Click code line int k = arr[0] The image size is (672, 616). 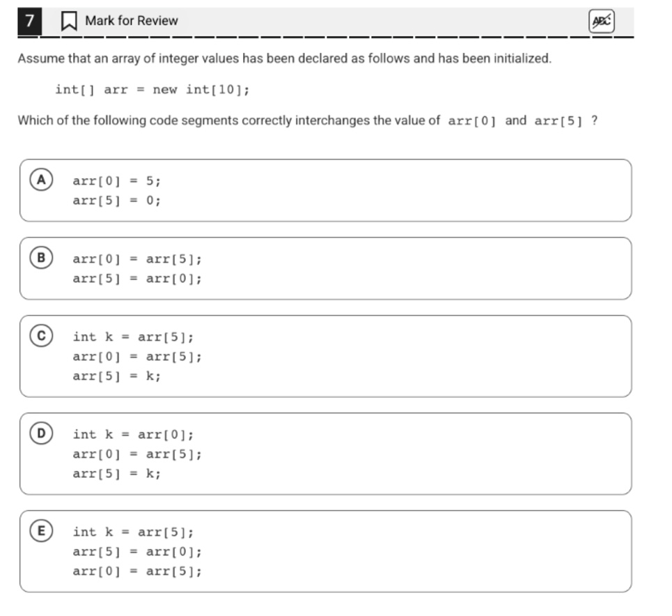pyautogui.click(x=133, y=435)
